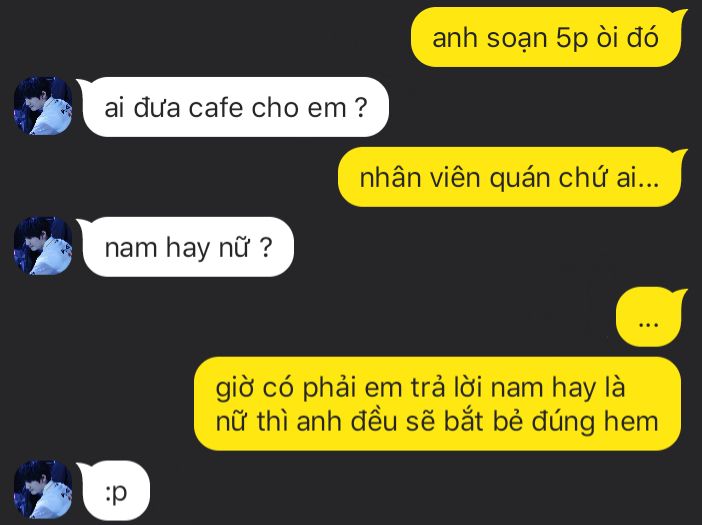Tap the white "ai đưa cafe cho em ?" bubble
Viewport: 702px width, 525px height.
point(233,107)
